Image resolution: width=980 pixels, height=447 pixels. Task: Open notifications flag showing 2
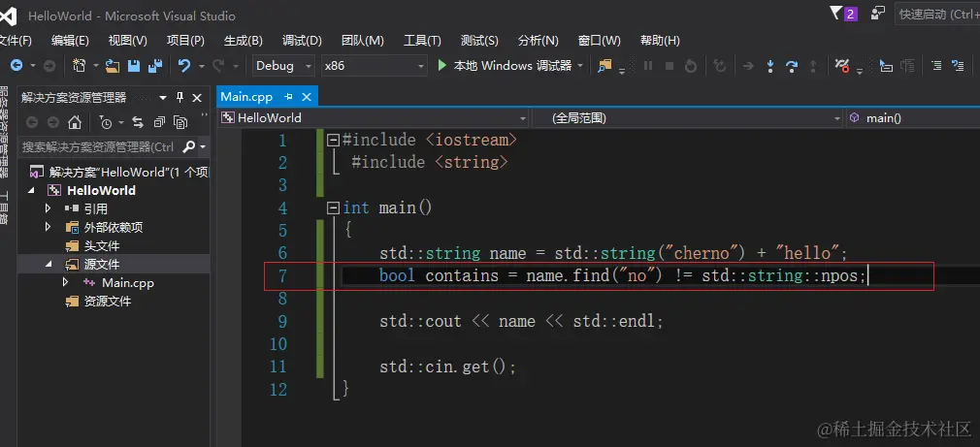point(843,14)
